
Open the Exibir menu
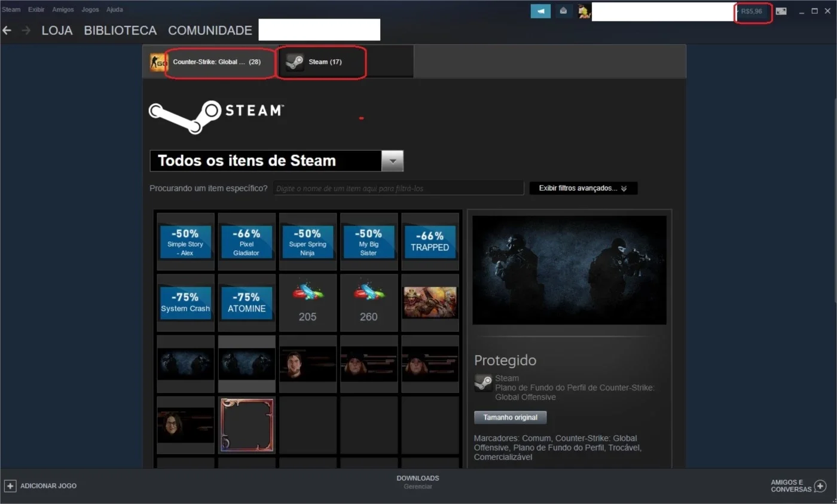tap(36, 10)
